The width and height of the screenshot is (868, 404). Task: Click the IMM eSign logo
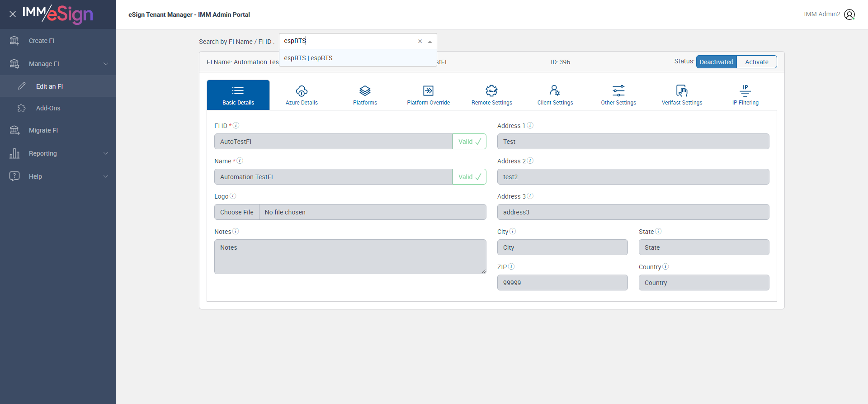58,14
